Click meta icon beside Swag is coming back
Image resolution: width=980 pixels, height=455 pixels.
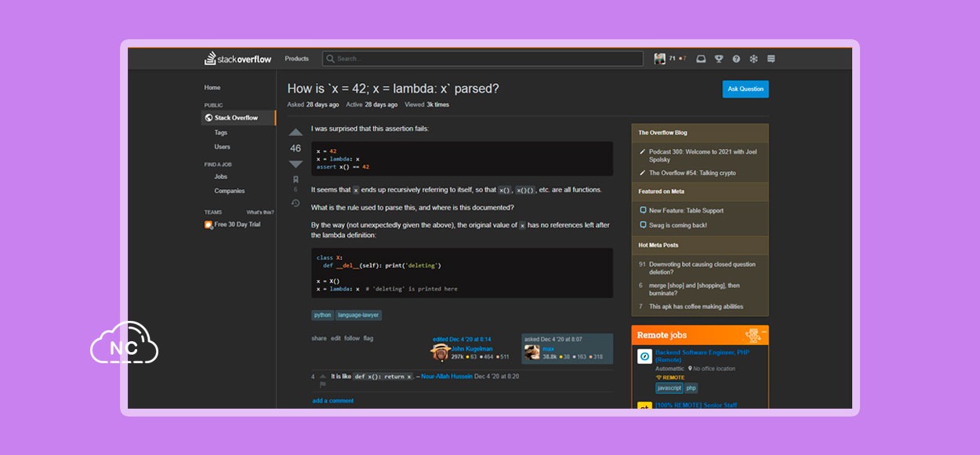(x=642, y=225)
